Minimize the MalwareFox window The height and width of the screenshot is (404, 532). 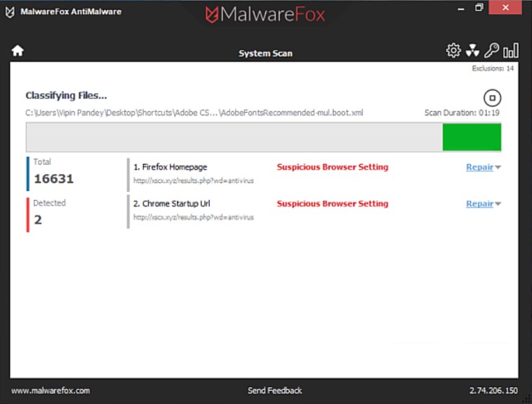(461, 8)
